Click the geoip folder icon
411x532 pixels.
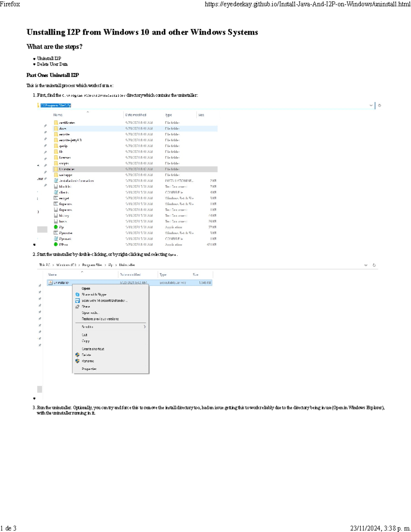click(56, 146)
